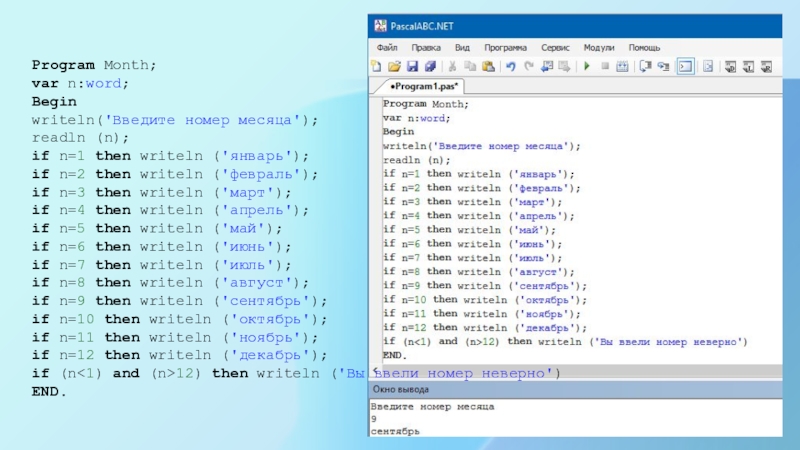Click the Format code icon

[x=708, y=66]
